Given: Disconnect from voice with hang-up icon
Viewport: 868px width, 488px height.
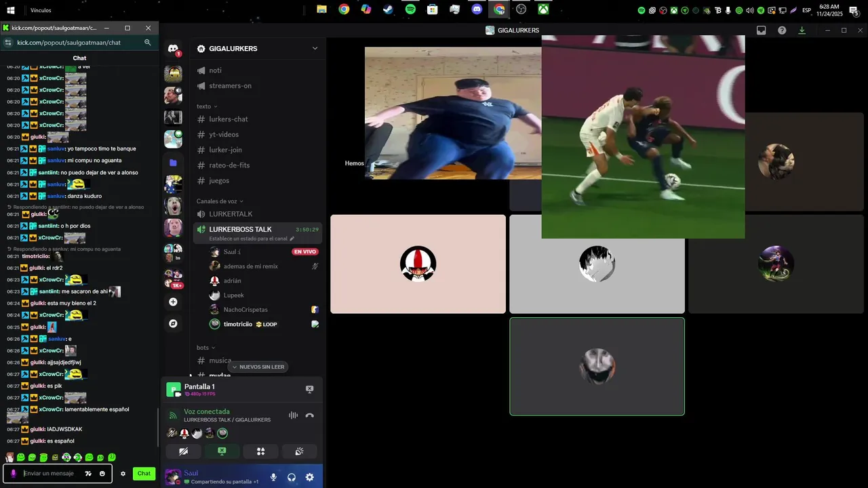Looking at the screenshot, I should coord(310,415).
